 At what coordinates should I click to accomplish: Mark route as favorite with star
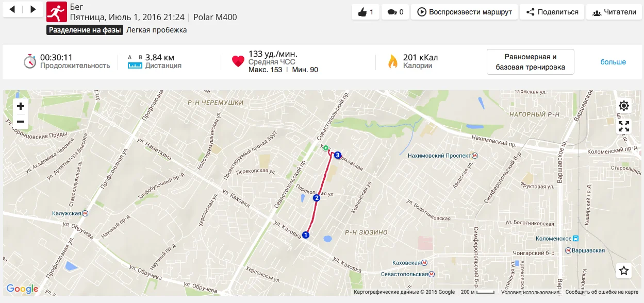pos(624,271)
